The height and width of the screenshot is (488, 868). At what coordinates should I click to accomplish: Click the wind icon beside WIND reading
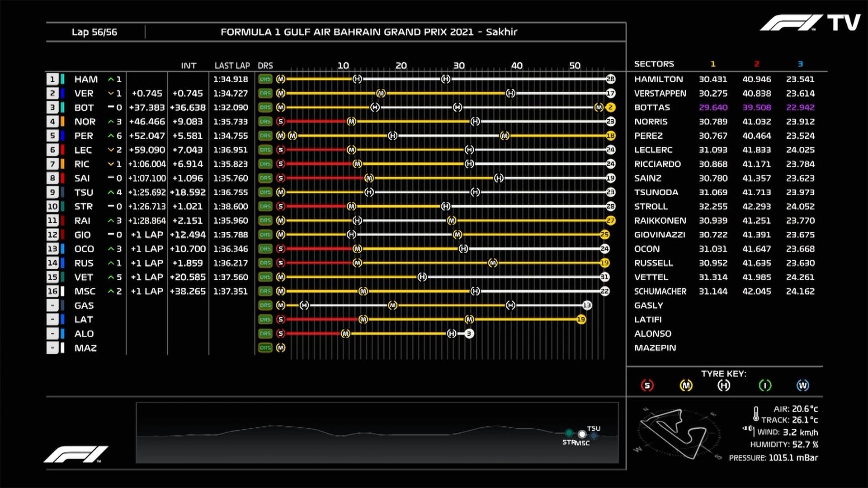tap(749, 429)
